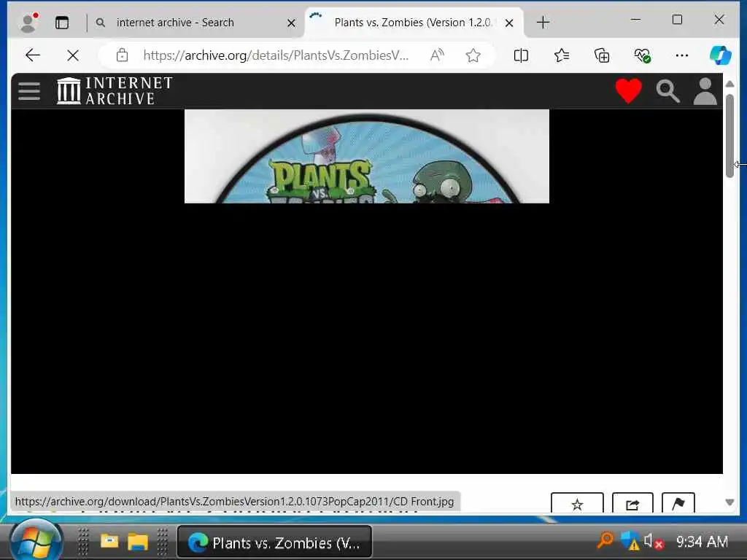The height and width of the screenshot is (560, 747).
Task: Open split screen view
Action: click(521, 55)
